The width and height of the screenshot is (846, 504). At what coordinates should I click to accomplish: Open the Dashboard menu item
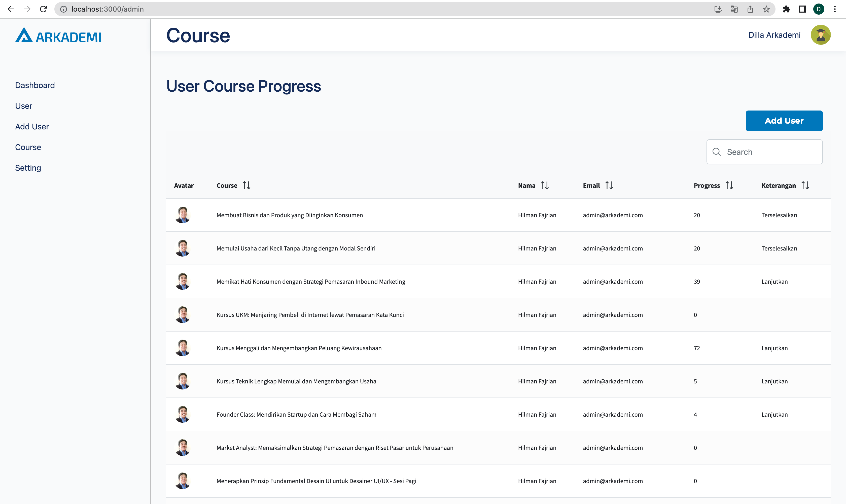[35, 85]
